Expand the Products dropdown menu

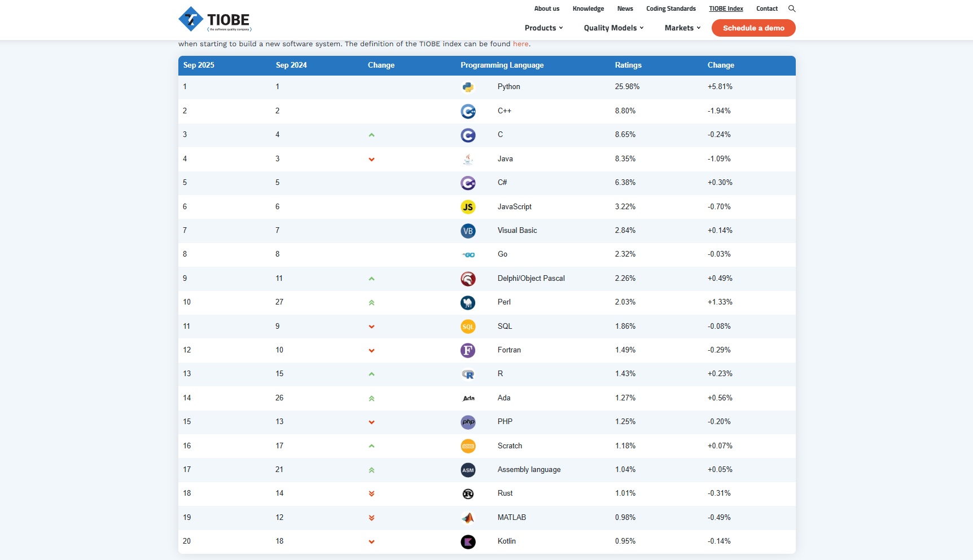[544, 28]
